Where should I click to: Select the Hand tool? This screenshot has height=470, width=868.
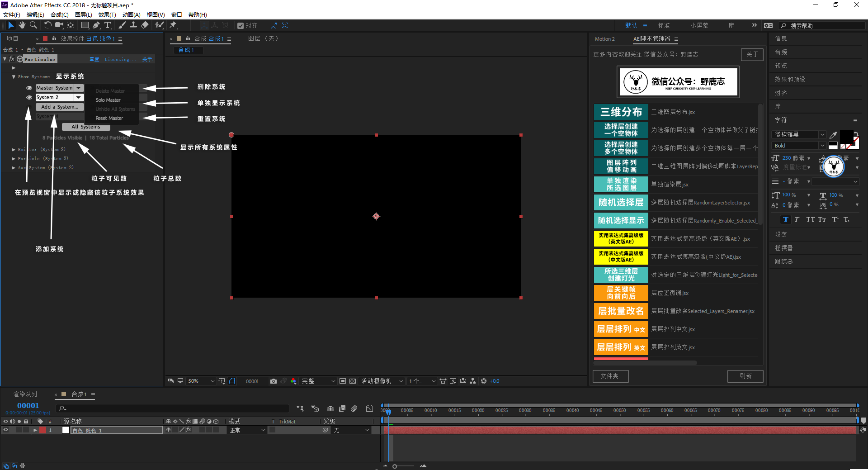pos(22,25)
